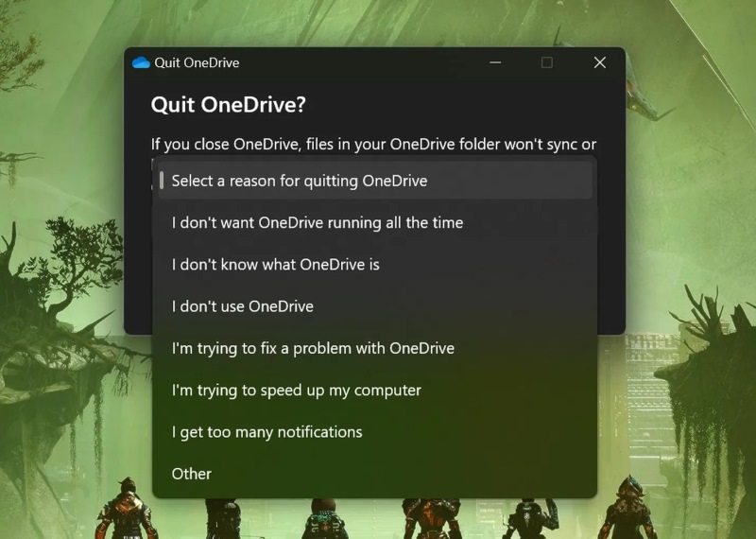Viewport: 756px width, 539px height.
Task: Click the 'Quit OneDrive' title bar text
Action: pos(197,62)
